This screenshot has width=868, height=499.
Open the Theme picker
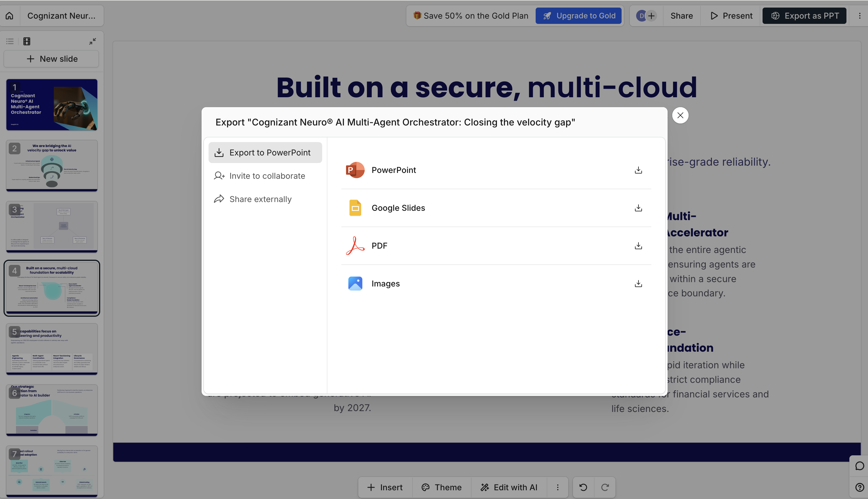point(442,487)
